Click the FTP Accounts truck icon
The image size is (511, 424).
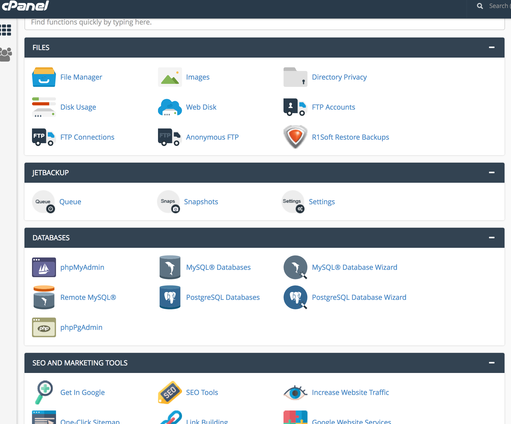[x=294, y=107]
